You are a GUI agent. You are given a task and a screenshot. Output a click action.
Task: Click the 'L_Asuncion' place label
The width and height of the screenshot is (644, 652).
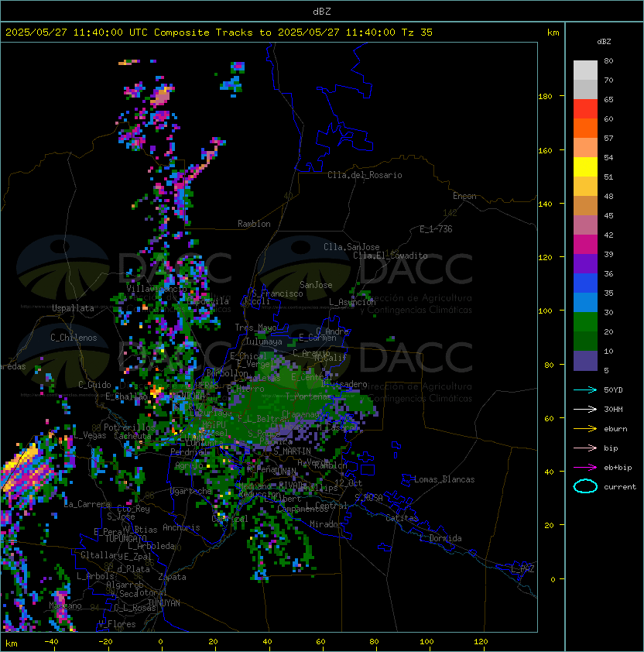352,302
